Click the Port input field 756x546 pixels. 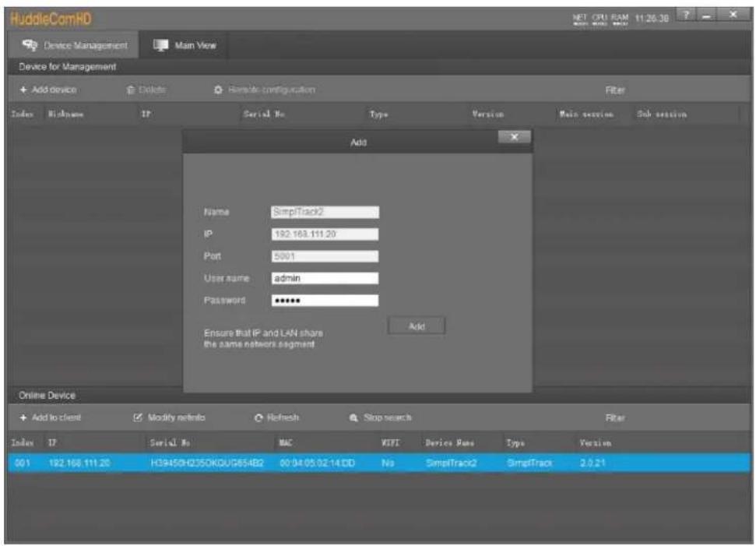pyautogui.click(x=325, y=256)
